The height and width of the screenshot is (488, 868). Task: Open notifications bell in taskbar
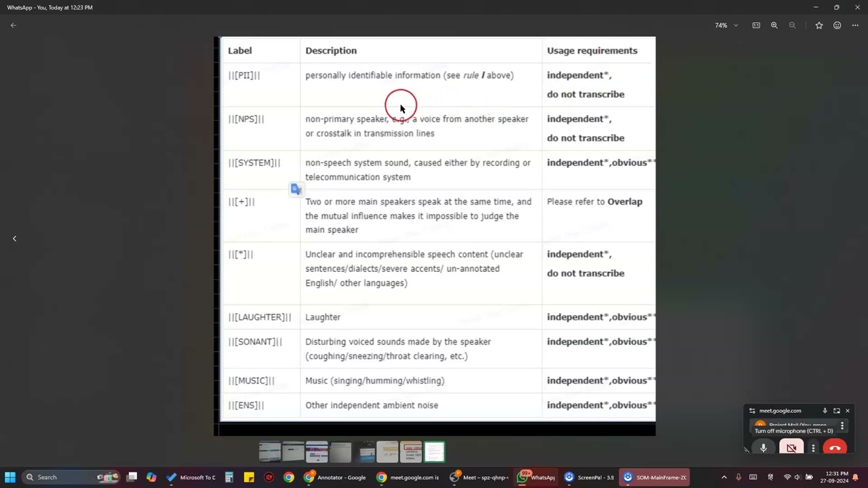coord(856,477)
